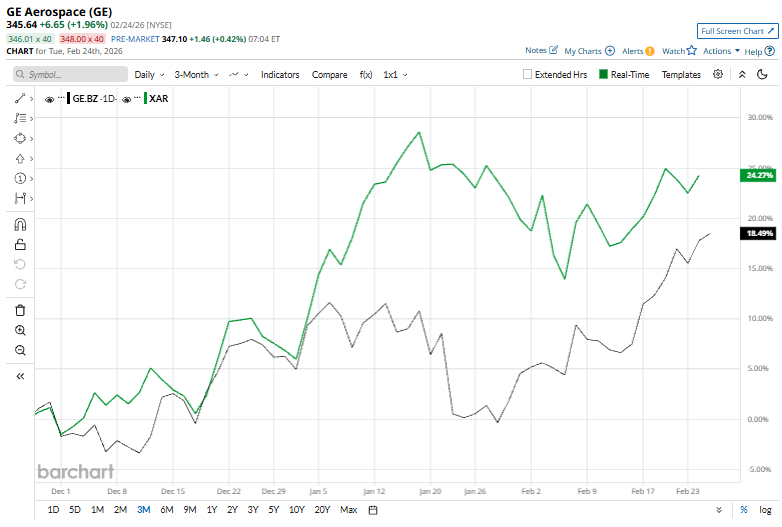
Task: Switch to log scale
Action: [x=765, y=510]
